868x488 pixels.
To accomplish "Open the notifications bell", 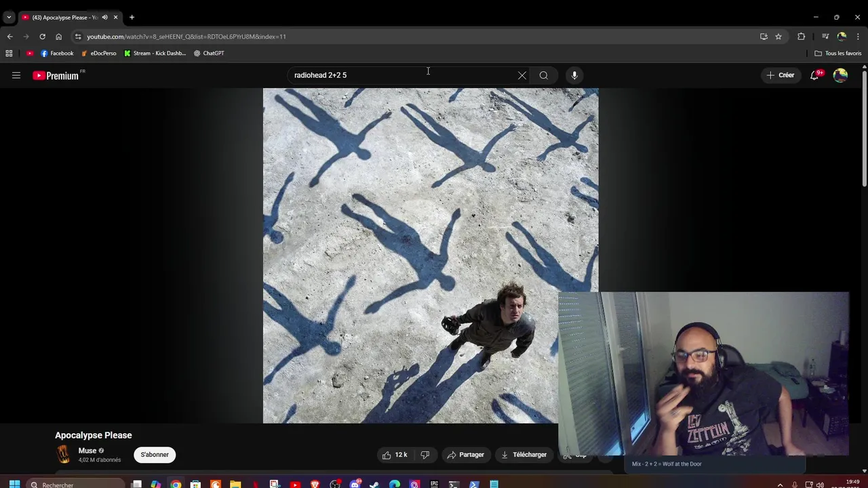I will 814,75.
